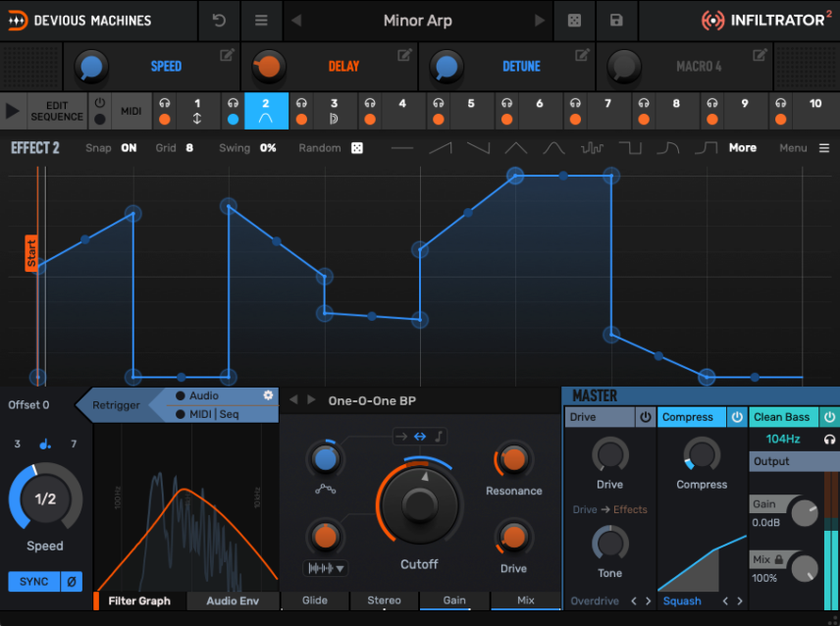Click the orange Start marker on the envelope
Viewport: 840px width, 626px height.
pyautogui.click(x=31, y=253)
